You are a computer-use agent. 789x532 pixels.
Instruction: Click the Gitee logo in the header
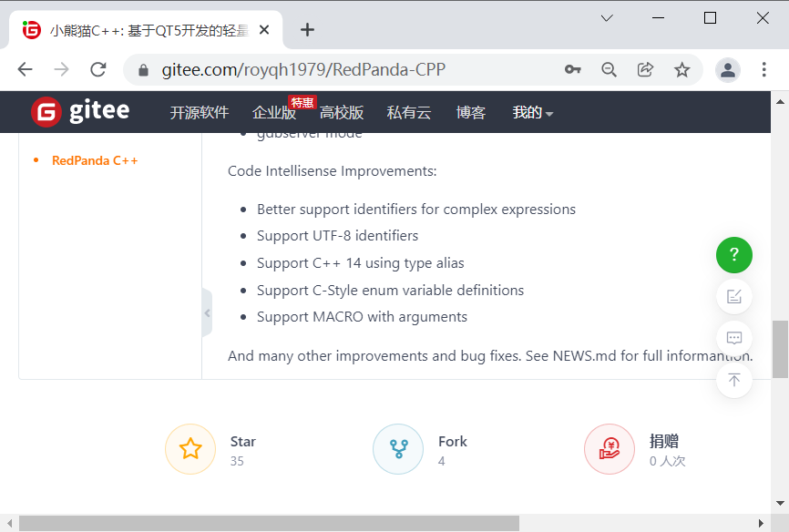point(80,111)
